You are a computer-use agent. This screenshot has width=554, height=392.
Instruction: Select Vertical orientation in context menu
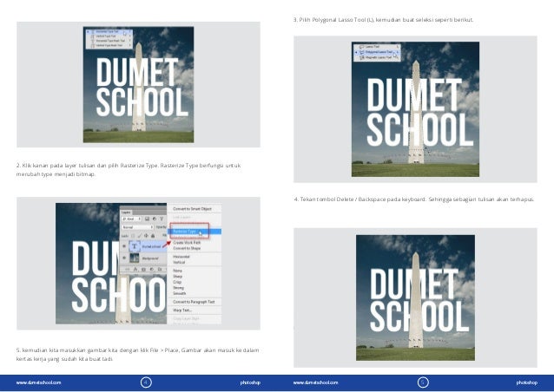(x=179, y=263)
